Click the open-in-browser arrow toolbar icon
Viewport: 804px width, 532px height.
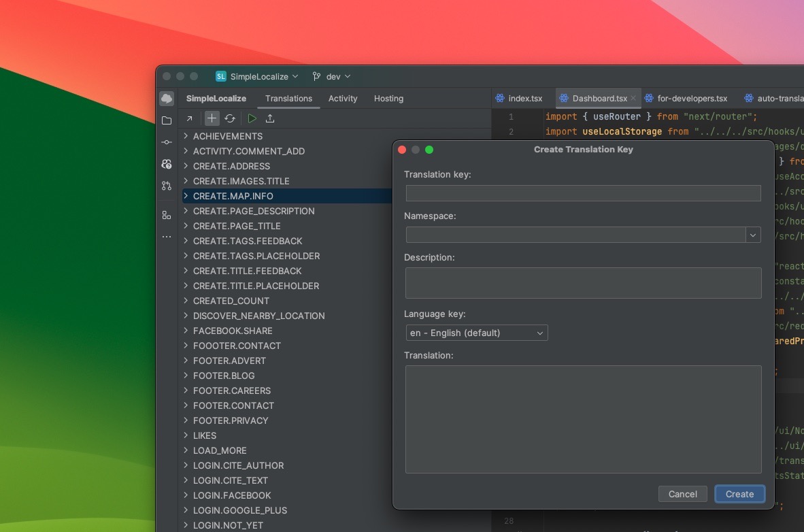pyautogui.click(x=190, y=118)
